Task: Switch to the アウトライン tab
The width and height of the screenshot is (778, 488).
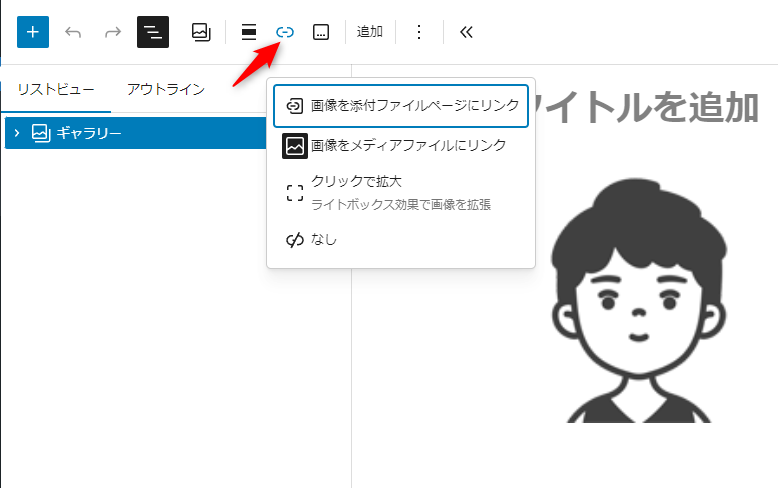Action: 166,89
